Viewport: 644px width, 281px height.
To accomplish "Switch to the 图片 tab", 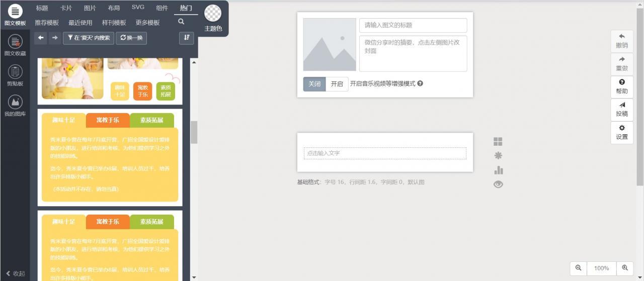I will 90,8.
